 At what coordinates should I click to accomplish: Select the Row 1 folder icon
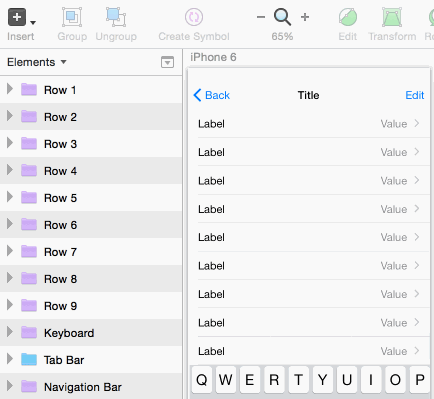(29, 89)
